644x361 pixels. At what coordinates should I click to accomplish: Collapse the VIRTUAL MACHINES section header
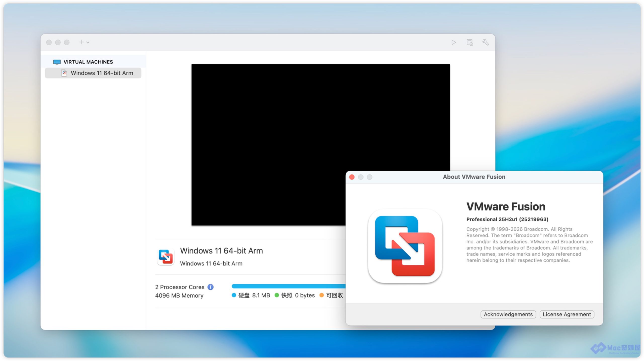88,62
